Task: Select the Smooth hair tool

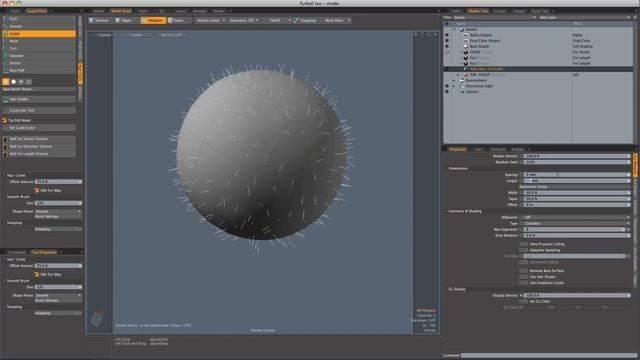Action: click(39, 26)
